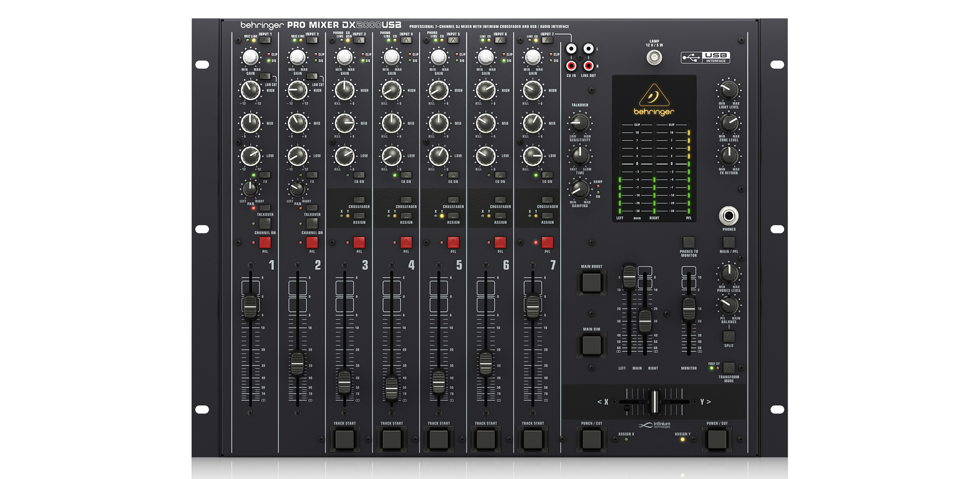The height and width of the screenshot is (479, 980).
Task: Push the MAIN DIM button
Action: tap(591, 345)
